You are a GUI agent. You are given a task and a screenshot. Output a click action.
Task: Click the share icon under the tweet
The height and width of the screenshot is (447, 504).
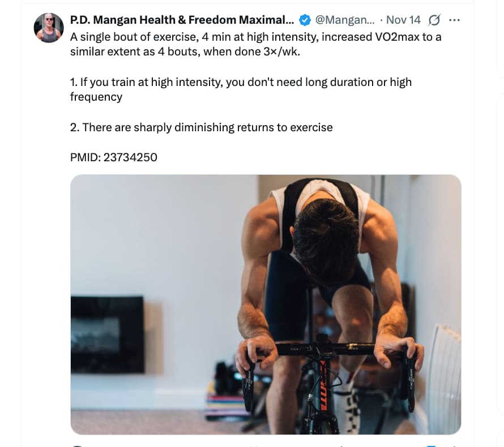click(454, 445)
